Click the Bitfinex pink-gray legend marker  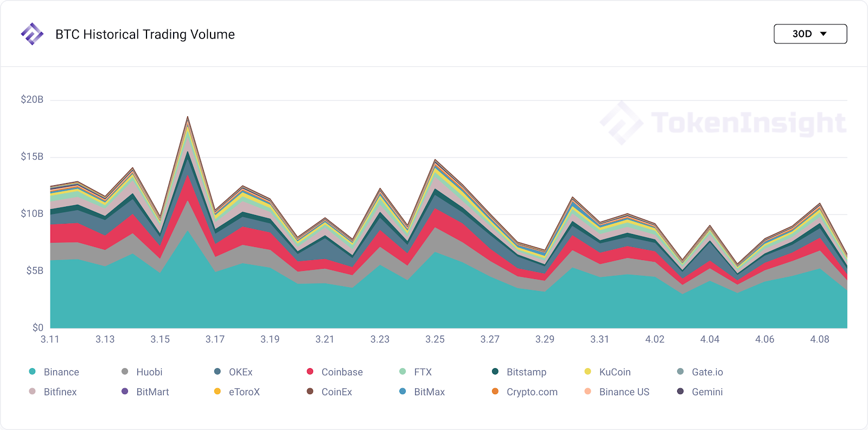point(32,391)
